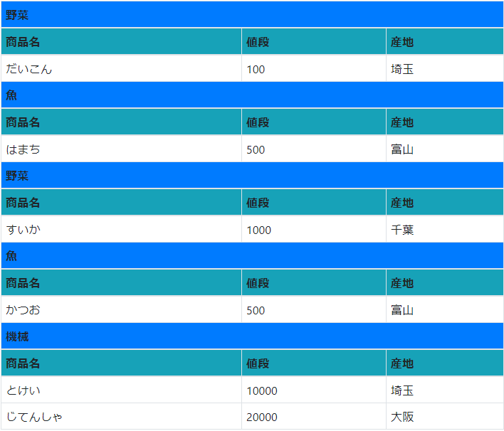Click the じてんしゃ product name cell
Screen dimensions: 504x431
121,416
